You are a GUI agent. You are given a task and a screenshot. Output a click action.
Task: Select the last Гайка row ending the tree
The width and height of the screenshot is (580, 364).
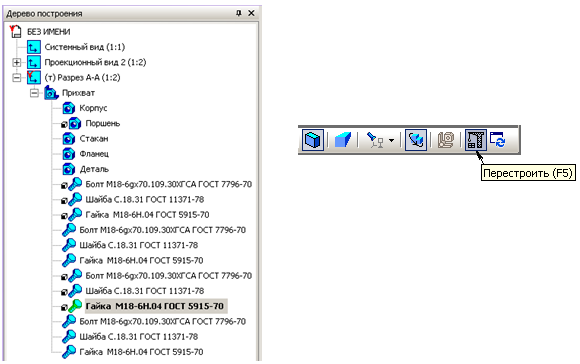[x=141, y=352]
